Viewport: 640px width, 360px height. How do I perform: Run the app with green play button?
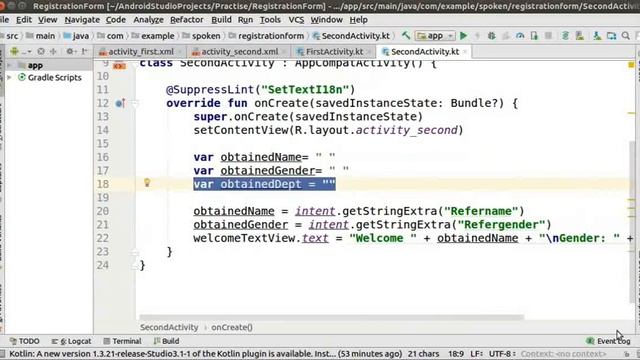point(463,36)
